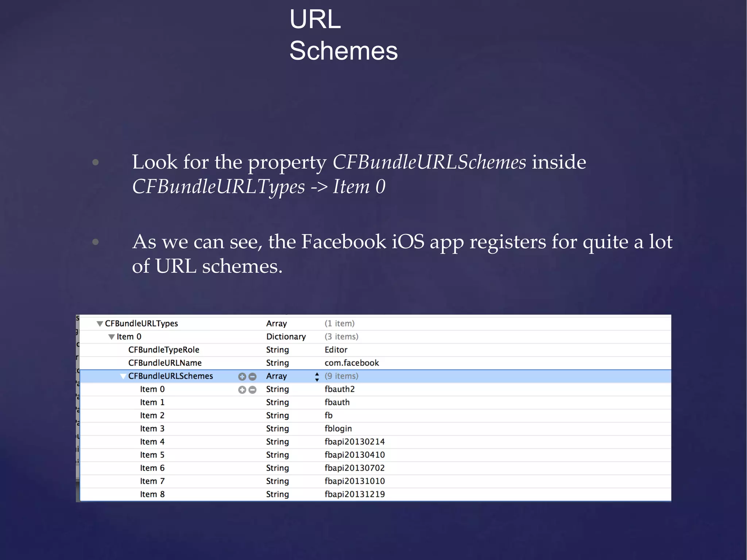
Task: Select Item 6 under CFBundleURLSchemes
Action: 152,468
